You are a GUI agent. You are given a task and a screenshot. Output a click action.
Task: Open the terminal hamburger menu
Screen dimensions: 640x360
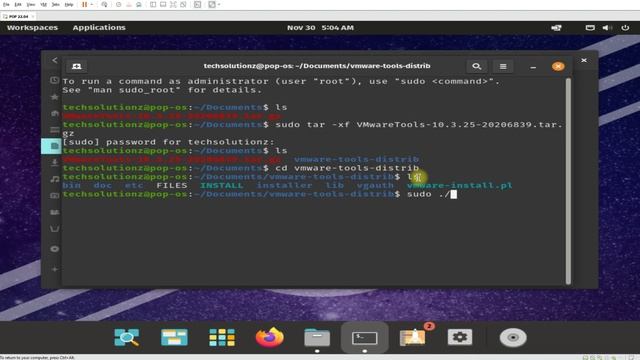click(x=503, y=66)
